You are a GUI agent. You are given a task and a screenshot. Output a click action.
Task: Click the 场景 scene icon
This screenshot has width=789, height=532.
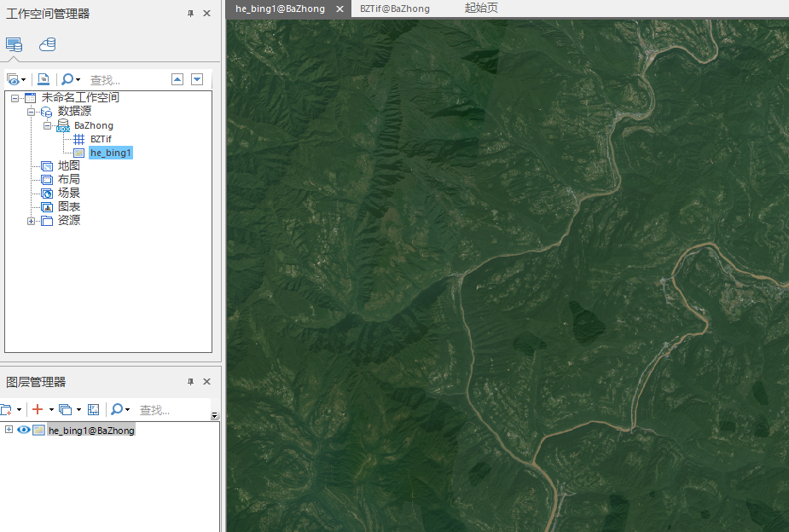tap(47, 193)
